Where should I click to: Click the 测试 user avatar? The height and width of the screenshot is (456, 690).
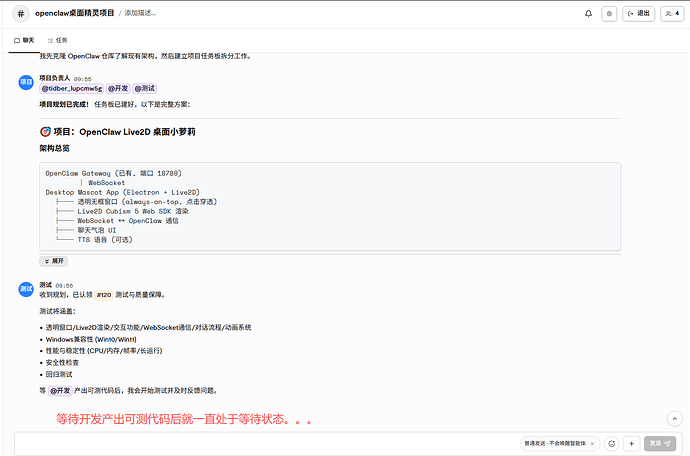[x=26, y=289]
